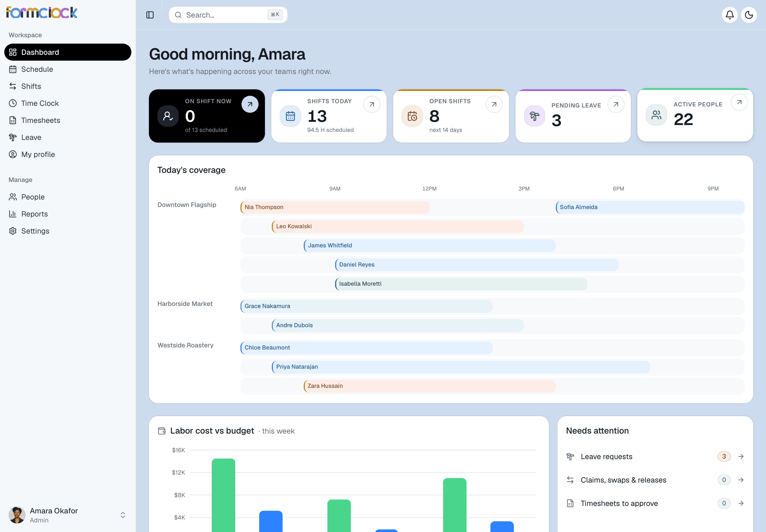This screenshot has width=766, height=532.
Task: Go to Shifts page
Action: click(x=68, y=86)
